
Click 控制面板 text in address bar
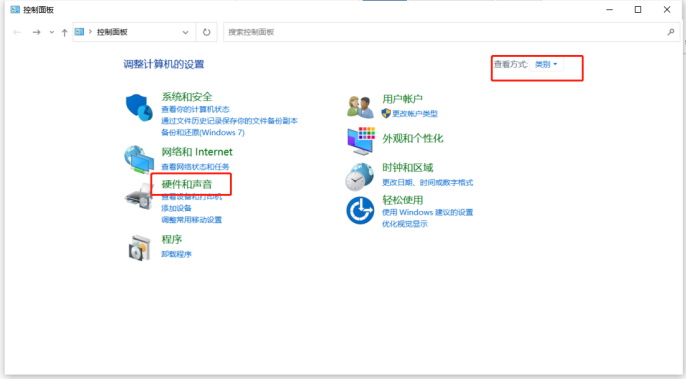coord(112,32)
